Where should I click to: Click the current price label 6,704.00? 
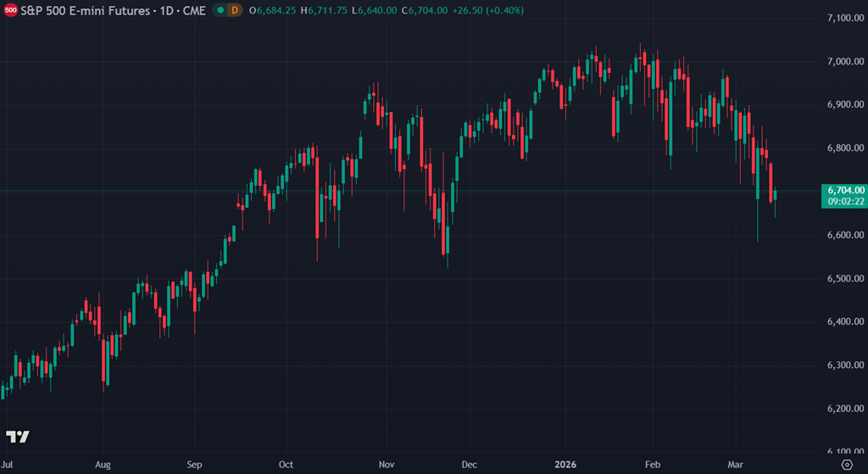click(843, 190)
